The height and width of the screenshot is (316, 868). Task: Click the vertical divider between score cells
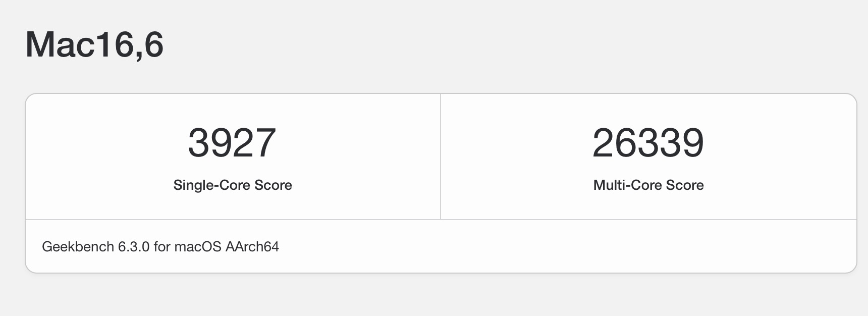441,156
